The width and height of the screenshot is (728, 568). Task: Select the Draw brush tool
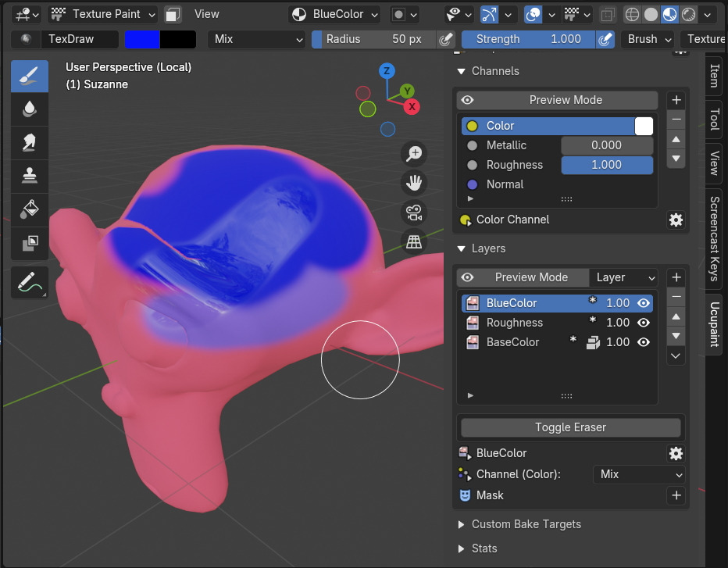(29, 76)
